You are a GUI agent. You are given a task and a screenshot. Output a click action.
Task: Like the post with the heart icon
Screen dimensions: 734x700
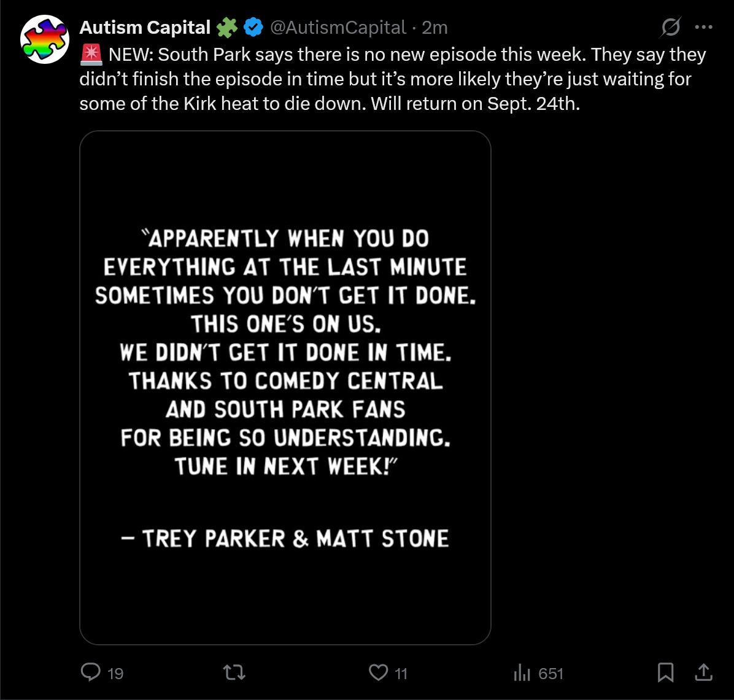pyautogui.click(x=378, y=672)
